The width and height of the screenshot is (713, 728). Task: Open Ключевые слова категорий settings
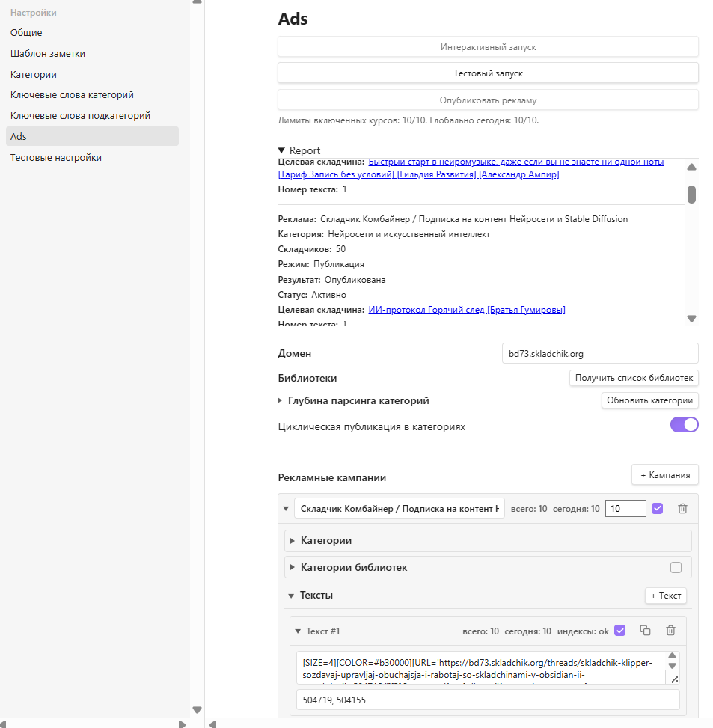[72, 95]
